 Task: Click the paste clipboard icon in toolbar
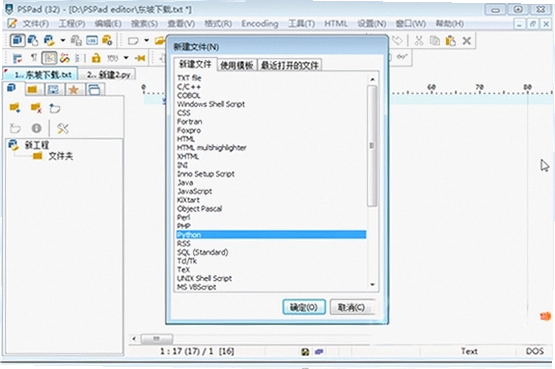tap(450, 41)
